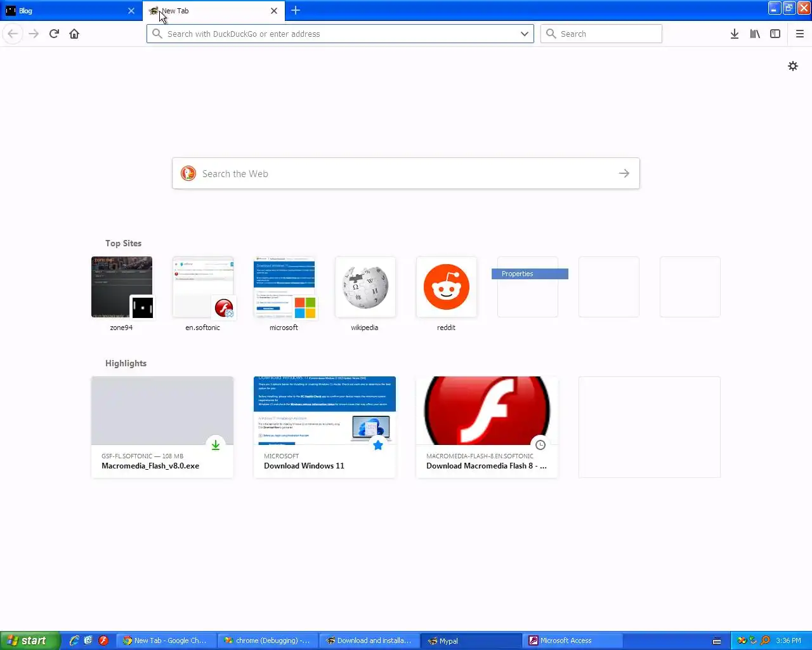Open a new tab with plus button
812x650 pixels.
(296, 10)
